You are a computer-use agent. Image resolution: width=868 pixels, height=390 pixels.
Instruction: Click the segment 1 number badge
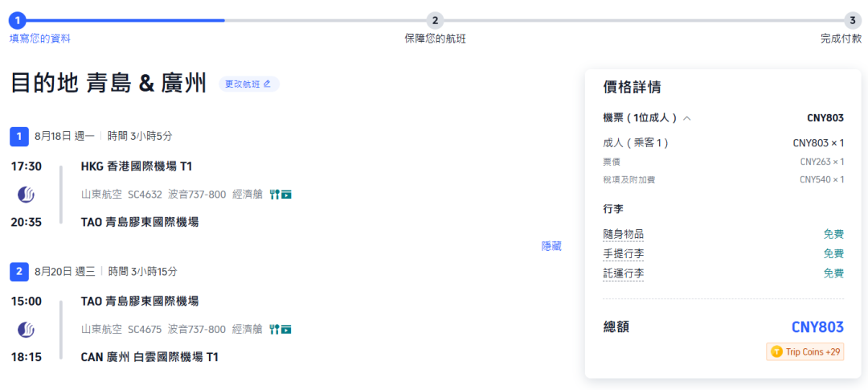pos(19,136)
